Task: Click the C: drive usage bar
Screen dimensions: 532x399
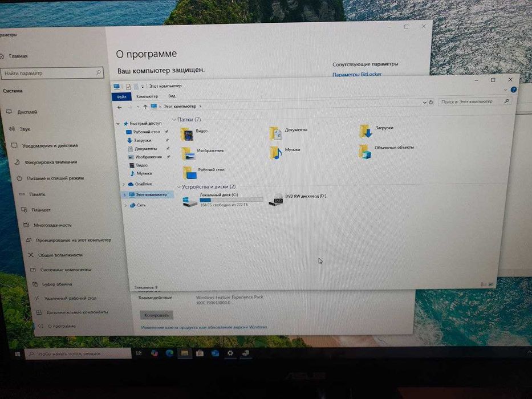Action: [232, 200]
